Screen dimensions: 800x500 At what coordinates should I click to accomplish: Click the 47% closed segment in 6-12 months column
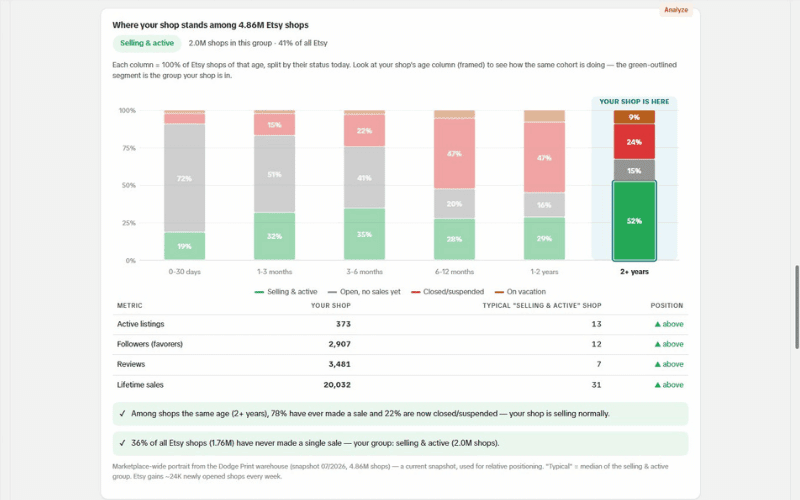pos(454,154)
